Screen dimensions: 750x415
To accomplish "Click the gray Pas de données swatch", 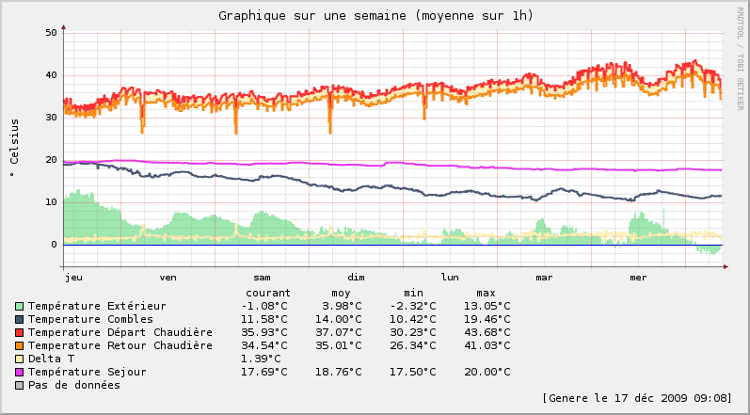I will point(20,384).
